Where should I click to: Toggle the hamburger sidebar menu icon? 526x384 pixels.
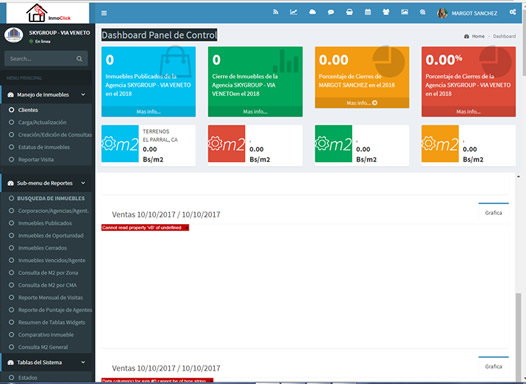click(104, 13)
